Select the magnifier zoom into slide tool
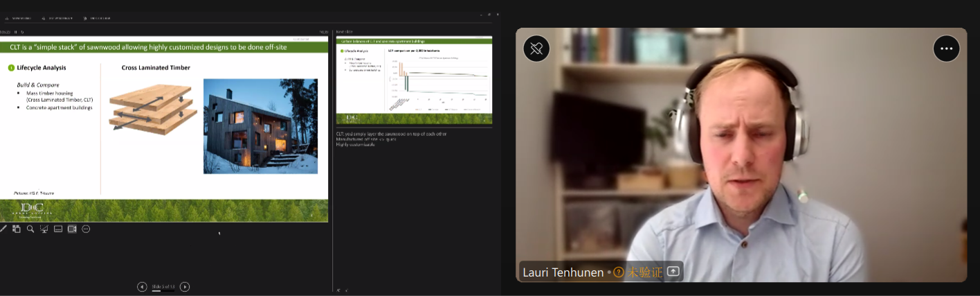 pos(30,229)
